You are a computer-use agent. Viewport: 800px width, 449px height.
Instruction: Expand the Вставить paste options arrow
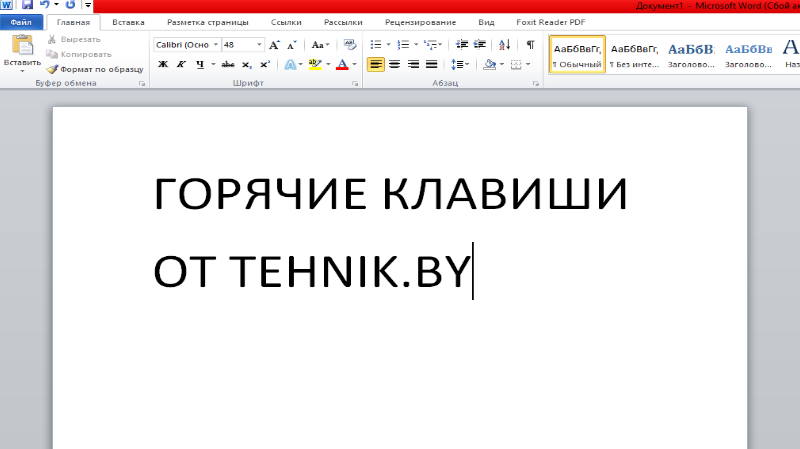point(22,70)
